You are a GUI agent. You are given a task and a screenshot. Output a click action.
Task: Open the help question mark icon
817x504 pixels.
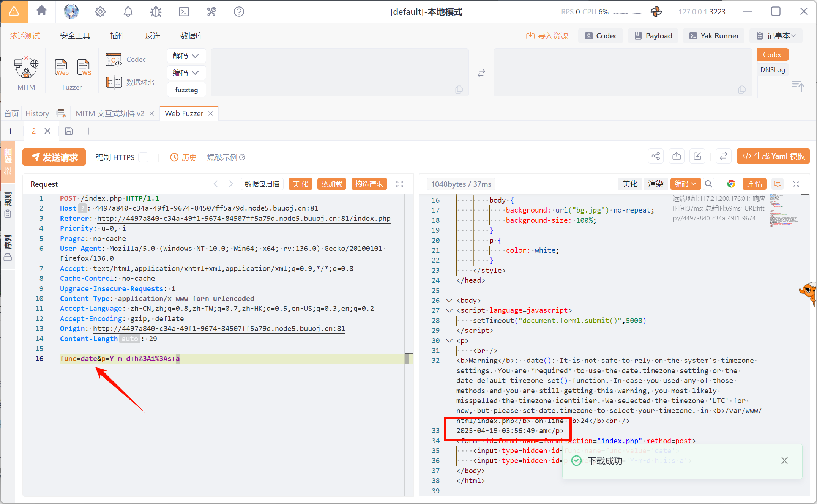pos(239,12)
